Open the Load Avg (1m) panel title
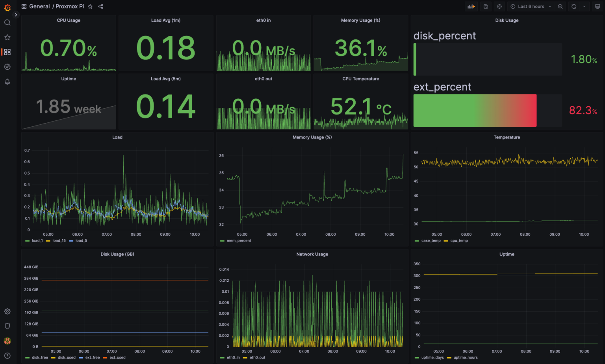 [x=166, y=20]
